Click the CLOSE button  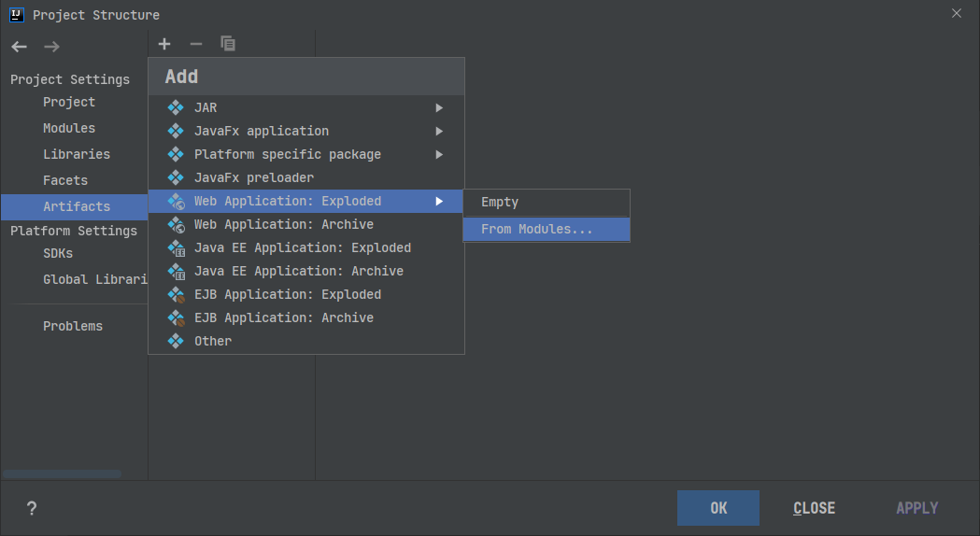814,508
